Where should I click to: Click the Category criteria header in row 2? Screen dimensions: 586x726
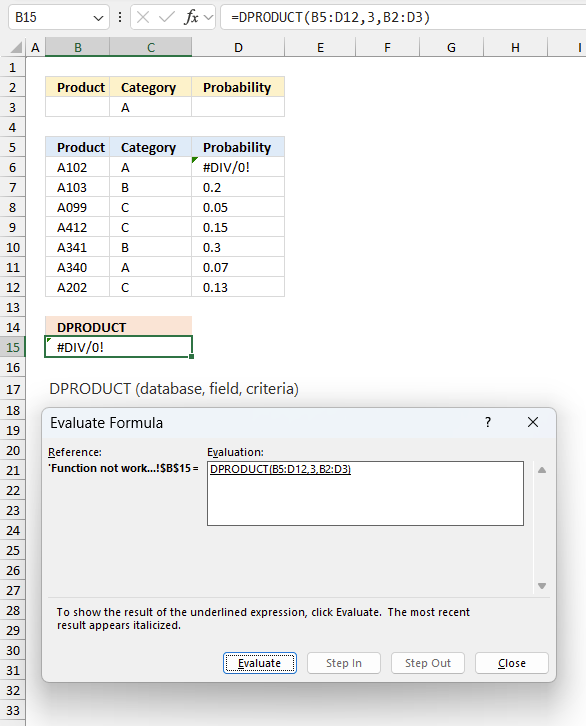tap(151, 88)
